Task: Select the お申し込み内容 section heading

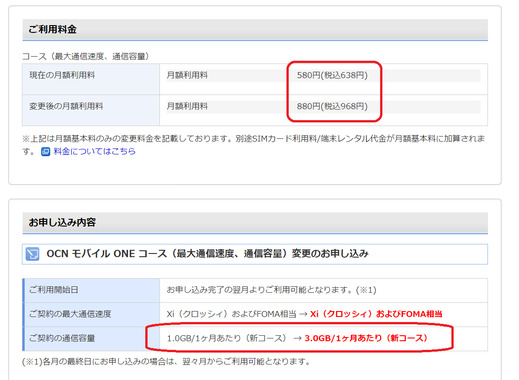Action: tap(62, 222)
